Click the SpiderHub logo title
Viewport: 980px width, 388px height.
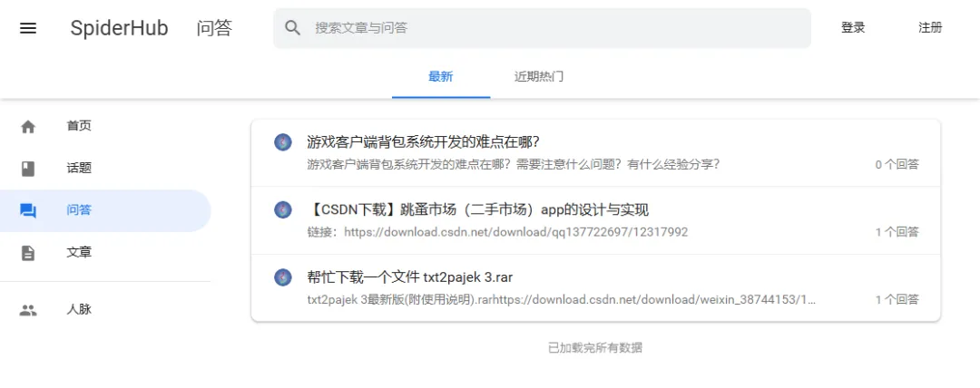point(119,28)
